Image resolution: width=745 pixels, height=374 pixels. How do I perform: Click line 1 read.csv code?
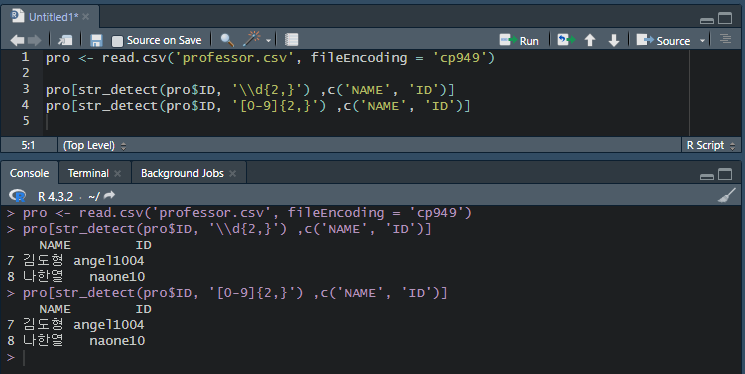(270, 58)
